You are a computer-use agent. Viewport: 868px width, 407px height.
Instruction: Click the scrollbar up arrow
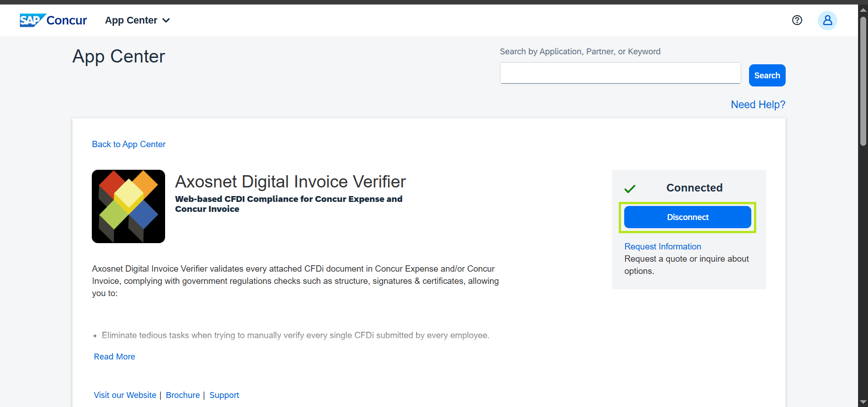coord(863,10)
